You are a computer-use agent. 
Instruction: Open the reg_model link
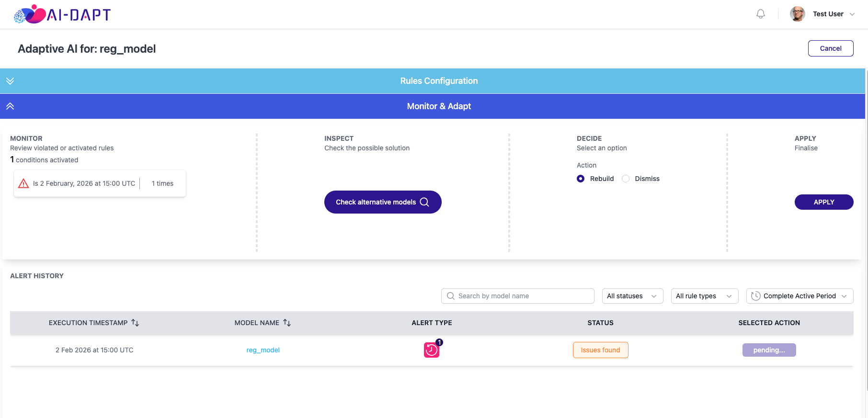[x=263, y=350]
